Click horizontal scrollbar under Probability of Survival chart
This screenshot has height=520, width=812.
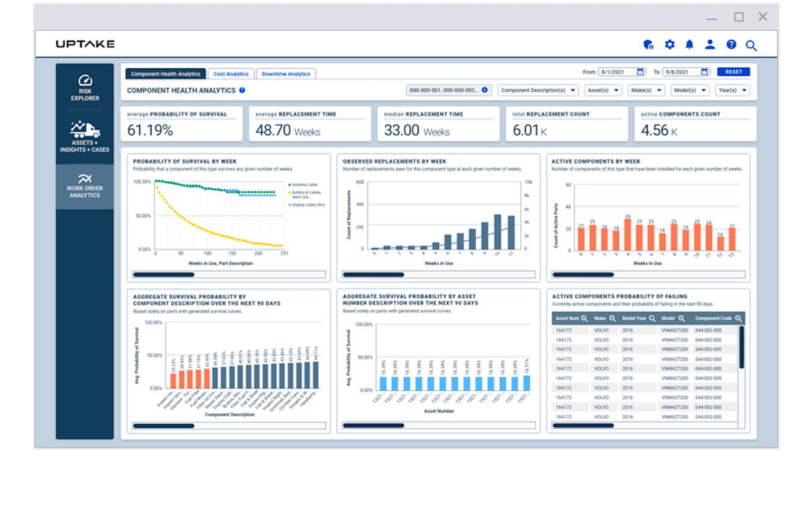(164, 275)
